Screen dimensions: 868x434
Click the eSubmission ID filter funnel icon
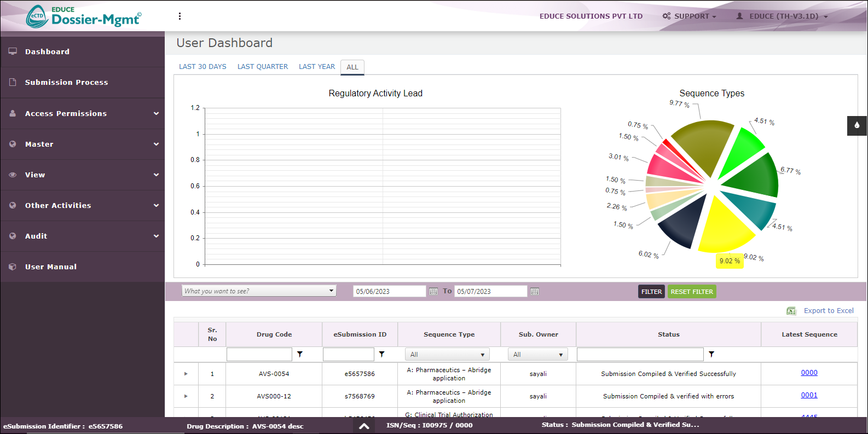[x=381, y=355]
